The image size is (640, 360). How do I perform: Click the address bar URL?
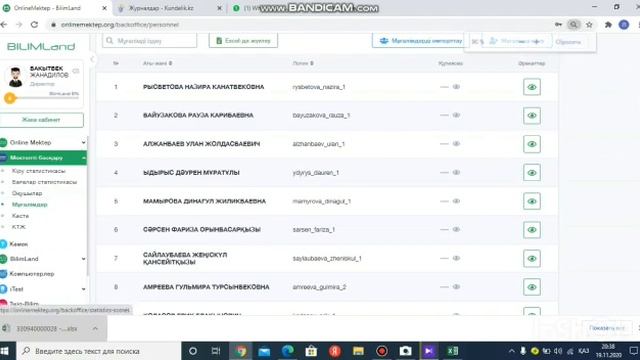(120, 25)
